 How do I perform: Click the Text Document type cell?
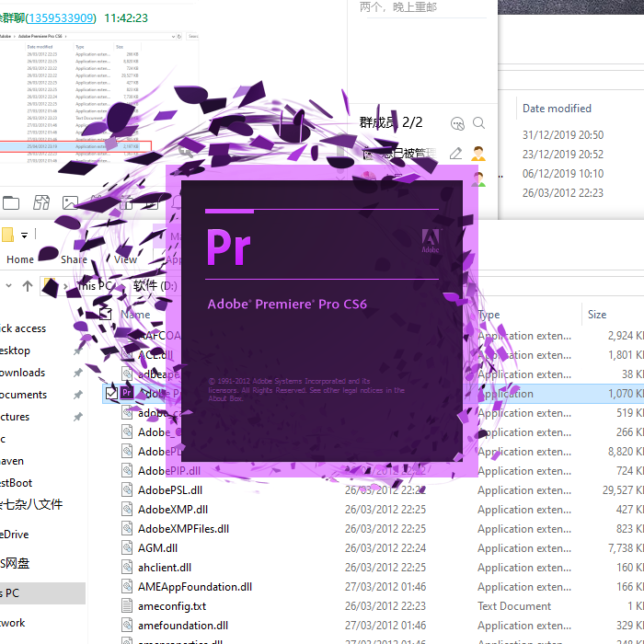514,605
